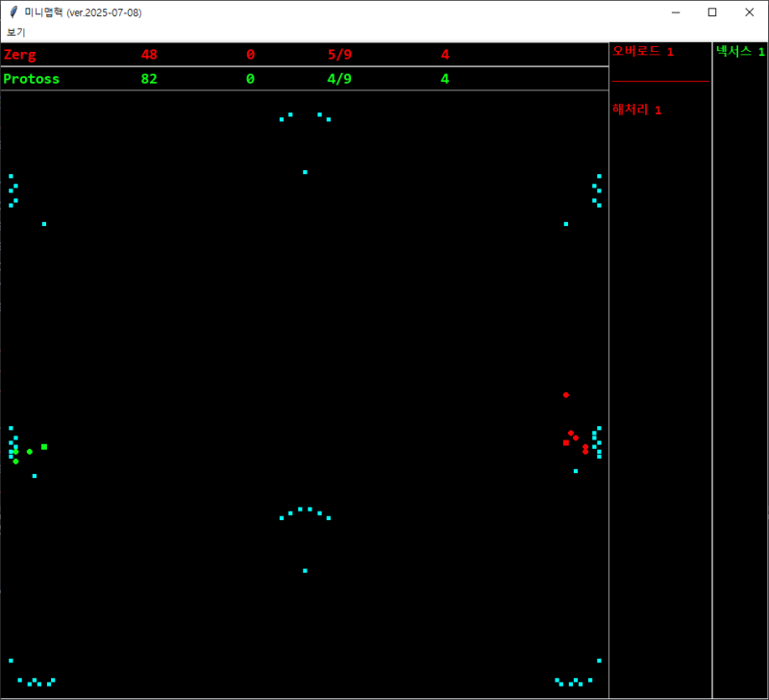
Task: Click Zerg mineral count 48
Action: coord(149,55)
